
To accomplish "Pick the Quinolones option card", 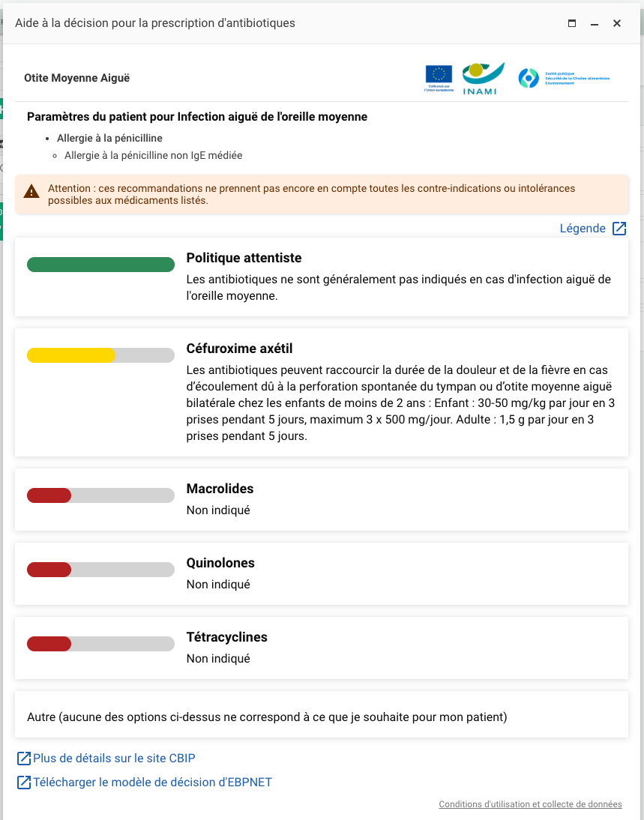I will pyautogui.click(x=321, y=573).
